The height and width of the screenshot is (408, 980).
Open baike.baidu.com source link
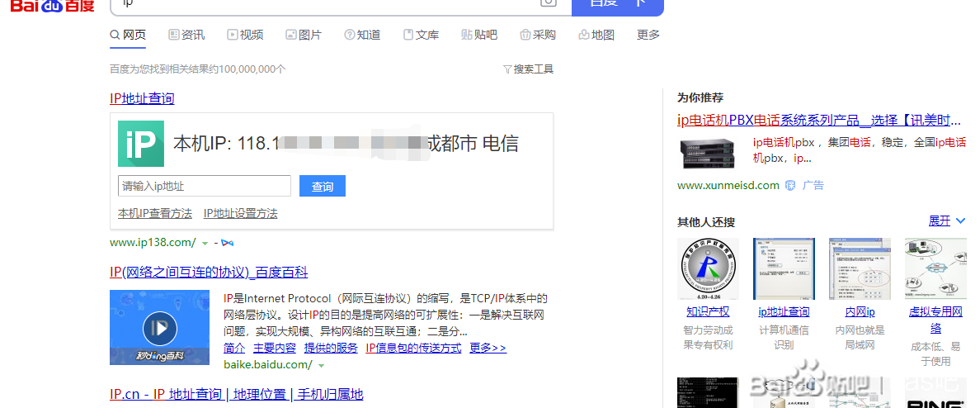pyautogui.click(x=268, y=364)
